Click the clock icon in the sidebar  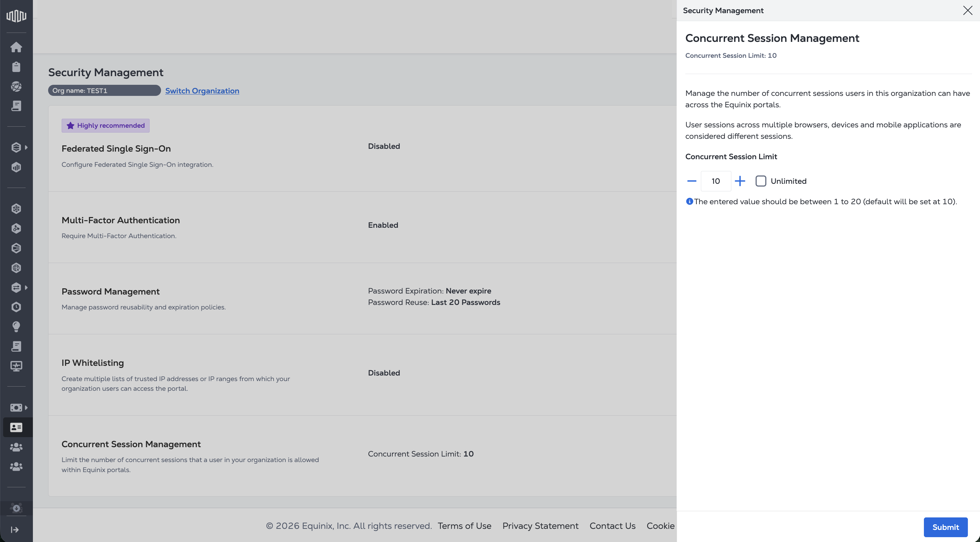(16, 307)
